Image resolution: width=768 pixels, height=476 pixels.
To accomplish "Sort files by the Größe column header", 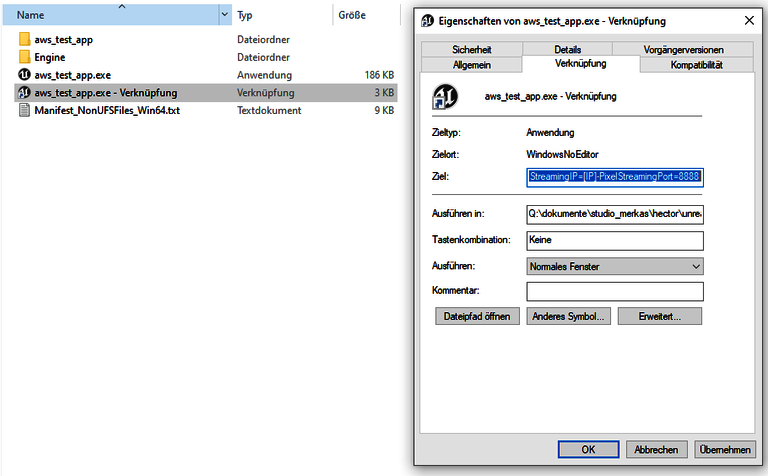I will tap(352, 16).
